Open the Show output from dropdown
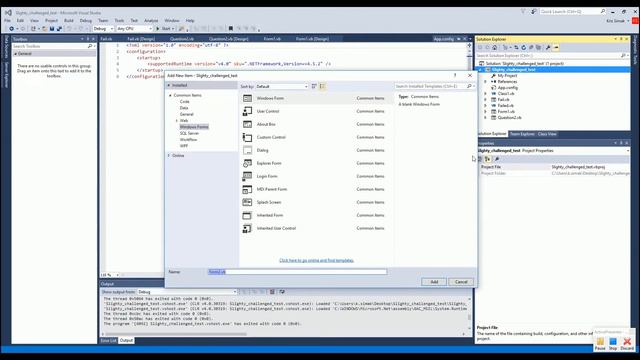 [187, 292]
